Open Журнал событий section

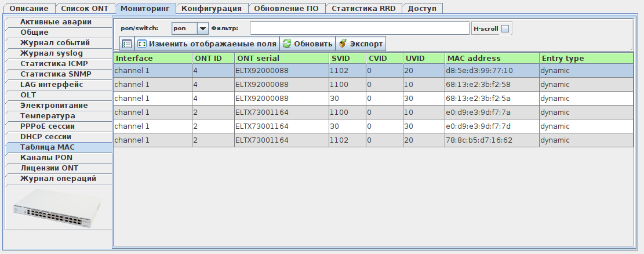pos(59,43)
